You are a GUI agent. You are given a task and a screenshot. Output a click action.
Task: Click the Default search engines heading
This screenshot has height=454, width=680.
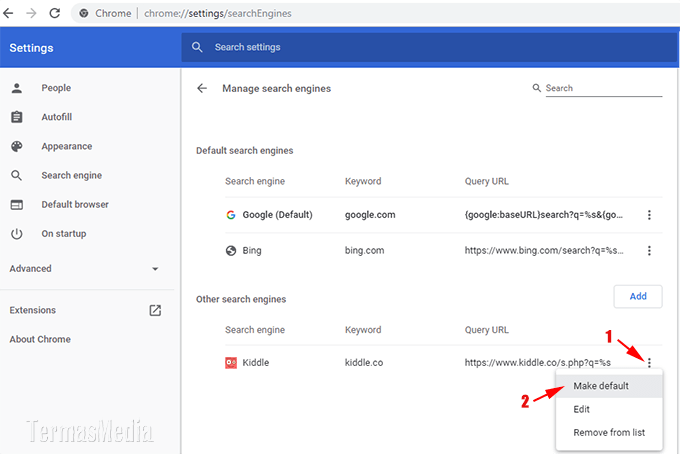(245, 151)
